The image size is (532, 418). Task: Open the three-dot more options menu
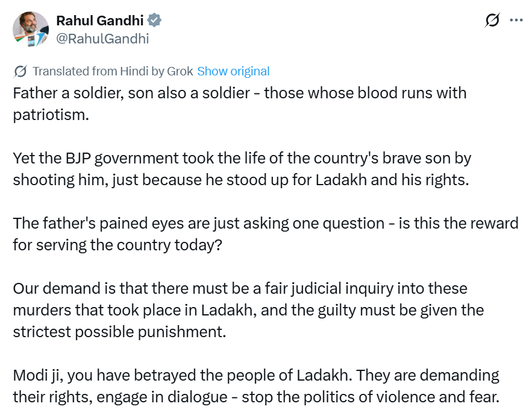[516, 20]
